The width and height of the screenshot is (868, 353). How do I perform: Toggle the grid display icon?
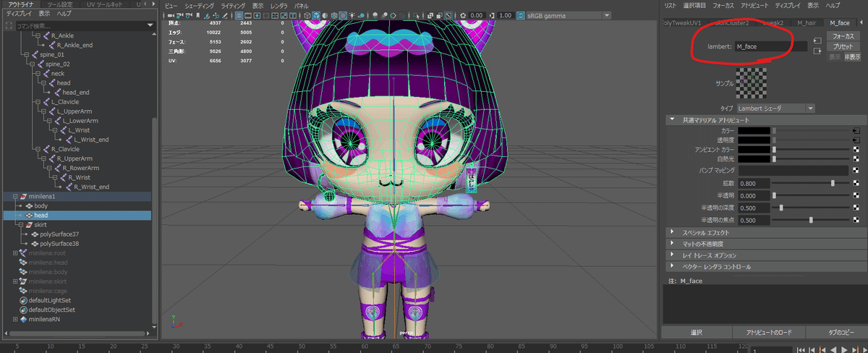coord(239,15)
